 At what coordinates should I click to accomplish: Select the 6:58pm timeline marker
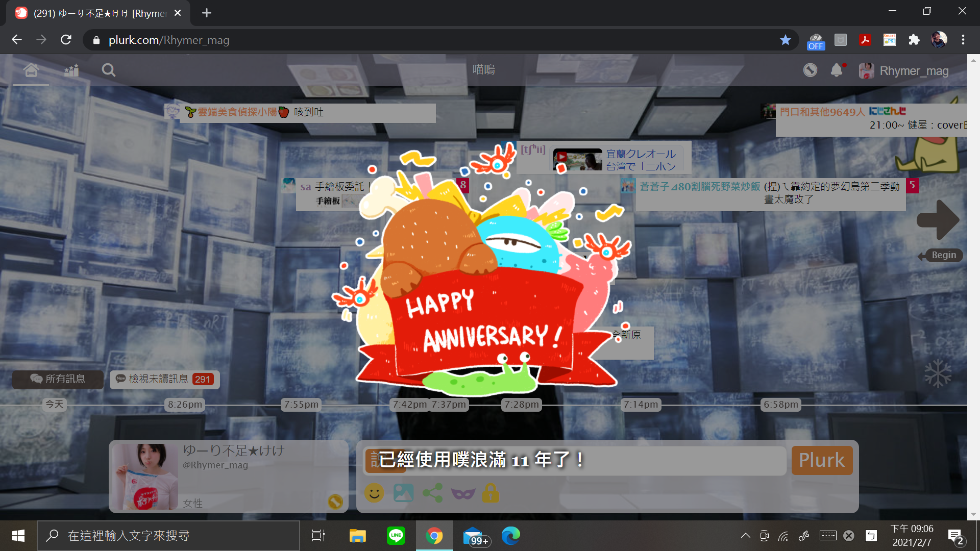781,405
